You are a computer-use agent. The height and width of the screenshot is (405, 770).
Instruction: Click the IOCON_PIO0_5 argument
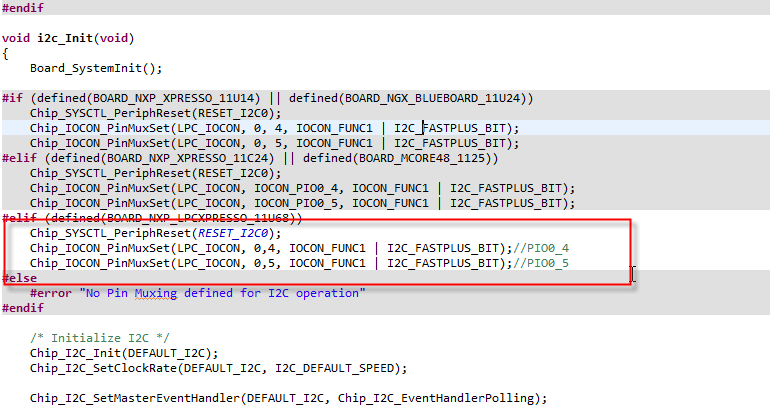pyautogui.click(x=296, y=203)
